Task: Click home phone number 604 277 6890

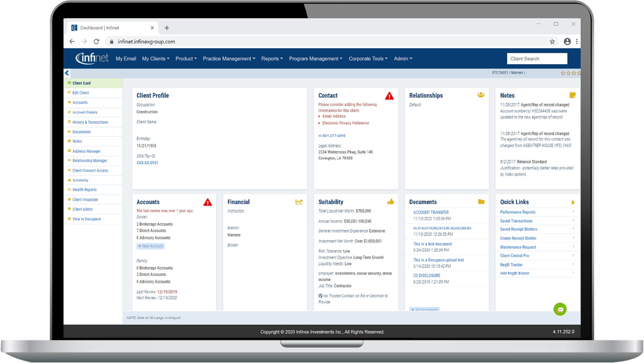Action: (x=334, y=136)
